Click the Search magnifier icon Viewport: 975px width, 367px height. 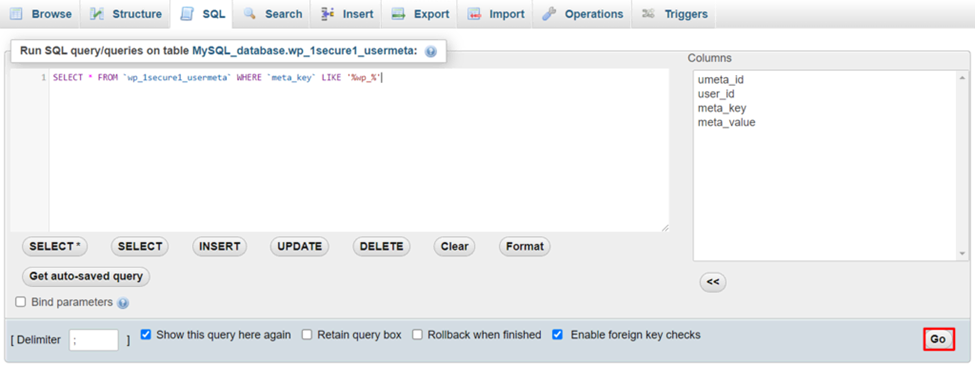click(250, 14)
